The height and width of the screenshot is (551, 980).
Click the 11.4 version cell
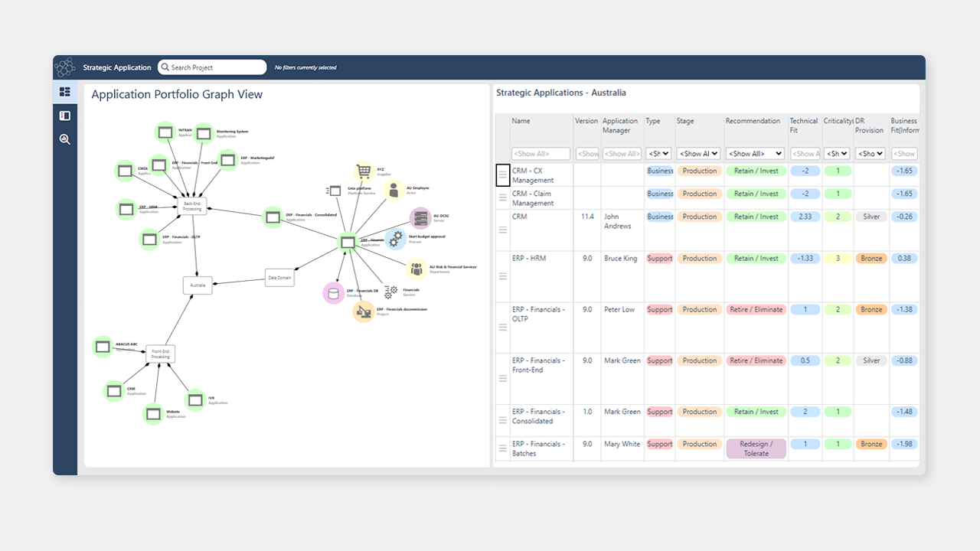pyautogui.click(x=586, y=217)
